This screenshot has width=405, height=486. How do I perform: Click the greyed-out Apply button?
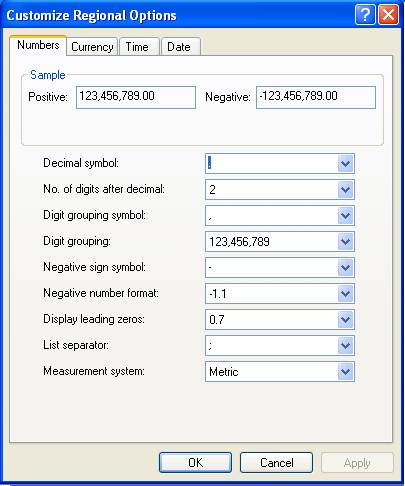357,463
